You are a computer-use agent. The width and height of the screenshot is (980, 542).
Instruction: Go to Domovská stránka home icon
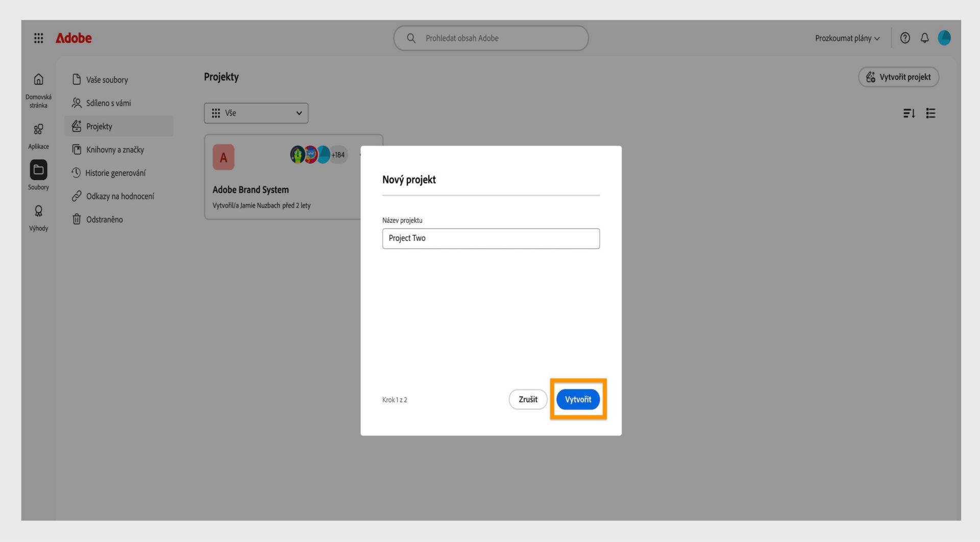click(38, 80)
